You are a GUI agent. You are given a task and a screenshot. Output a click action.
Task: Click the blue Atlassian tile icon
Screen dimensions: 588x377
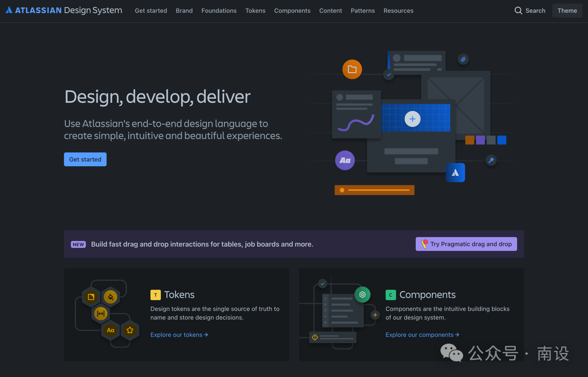coord(455,173)
